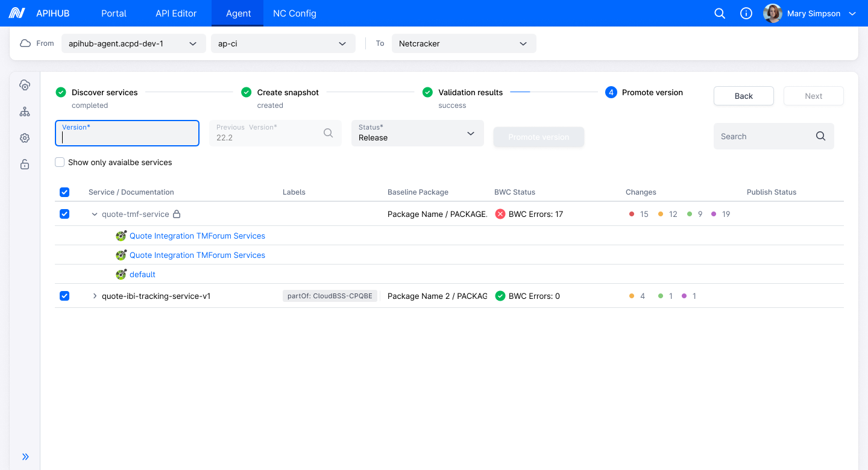868x470 pixels.
Task: Click the APIHUB logo icon
Action: pyautogui.click(x=17, y=13)
